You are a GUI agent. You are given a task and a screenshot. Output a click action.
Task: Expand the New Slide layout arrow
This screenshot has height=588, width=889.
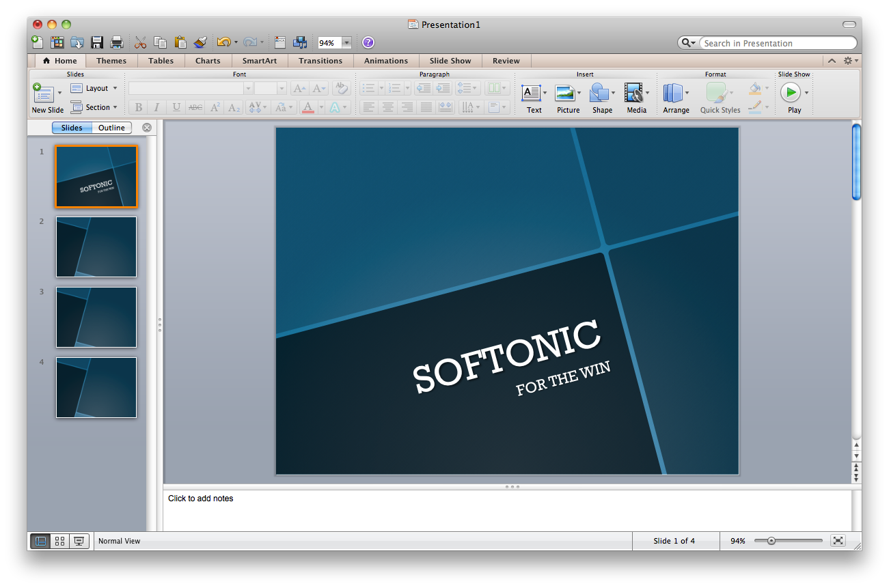click(59, 92)
